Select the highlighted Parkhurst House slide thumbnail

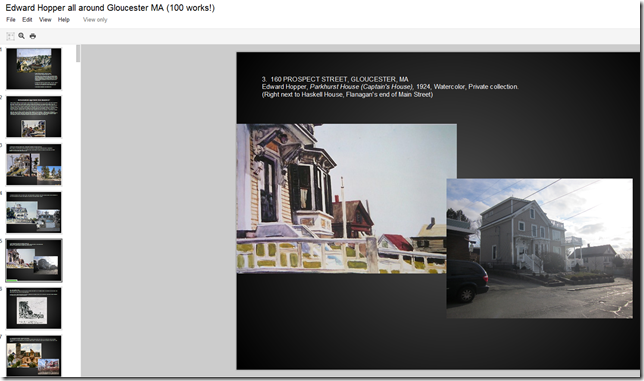(34, 260)
